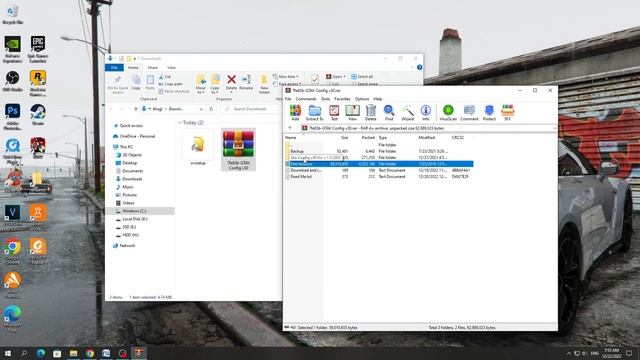The width and height of the screenshot is (640, 360).
Task: Open WinRAR Favorites menu
Action: point(342,99)
